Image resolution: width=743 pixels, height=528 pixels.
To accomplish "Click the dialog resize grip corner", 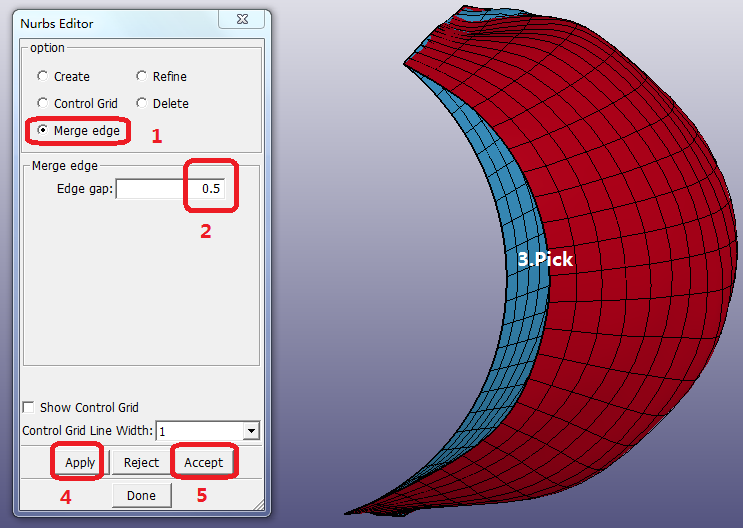I will [x=260, y=506].
